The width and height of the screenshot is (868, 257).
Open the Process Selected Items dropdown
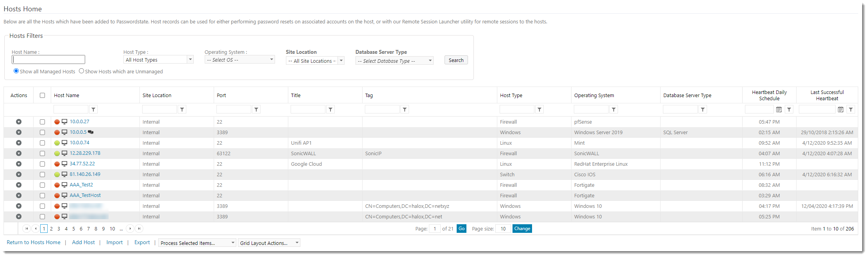pos(197,243)
